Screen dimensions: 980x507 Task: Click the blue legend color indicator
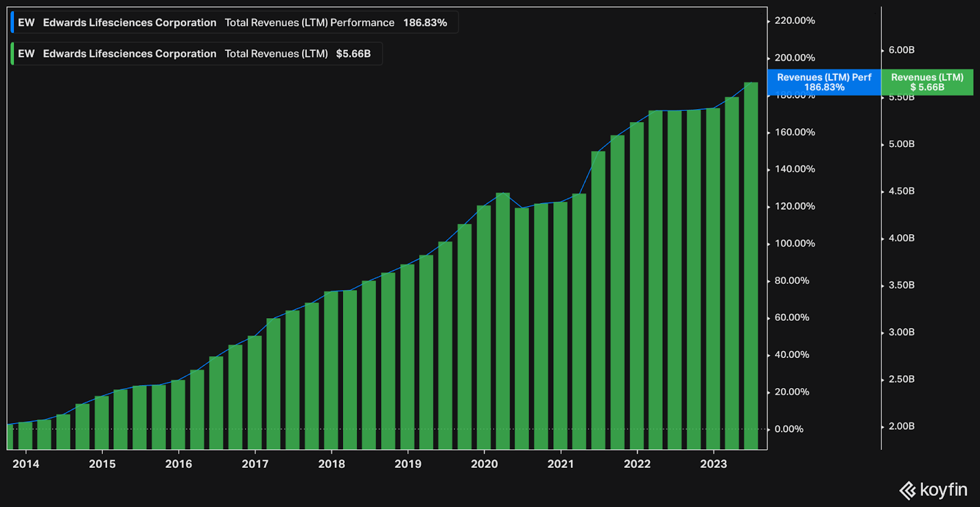pyautogui.click(x=12, y=23)
